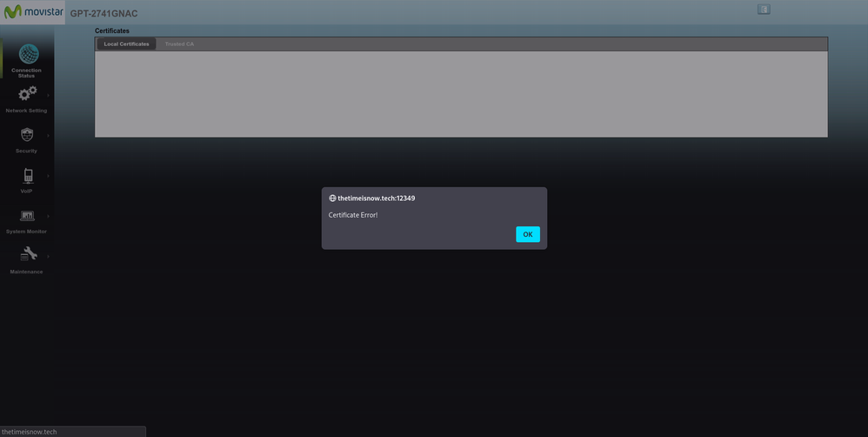Select the System Monitor label
This screenshot has width=868, height=437.
(26, 232)
